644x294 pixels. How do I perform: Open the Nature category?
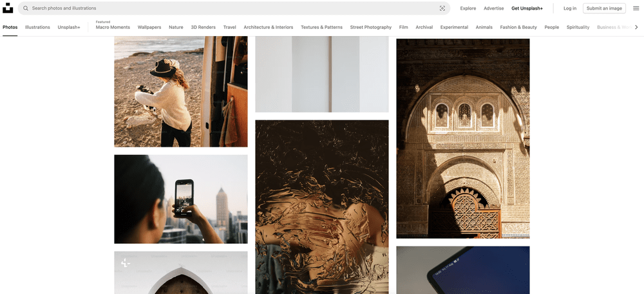(176, 28)
